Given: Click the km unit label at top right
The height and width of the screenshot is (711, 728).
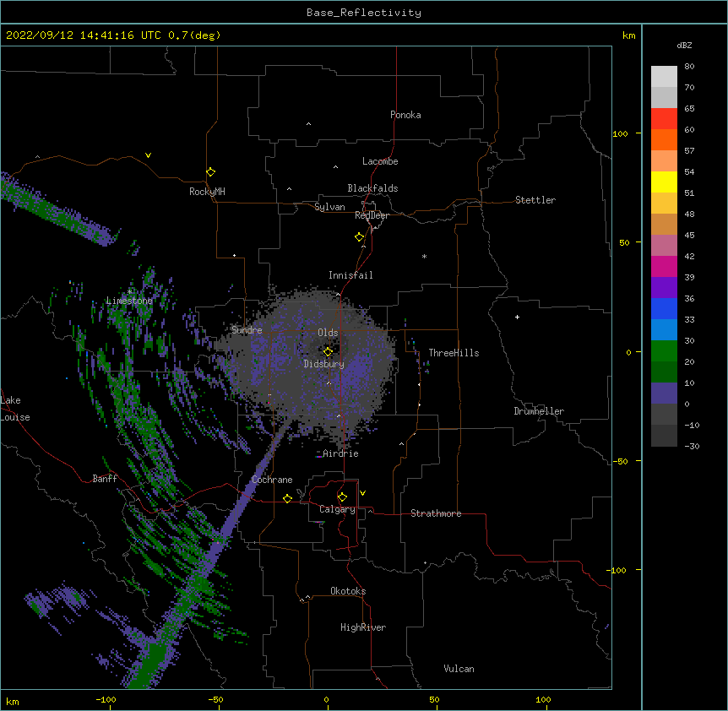Looking at the screenshot, I should click(x=629, y=35).
